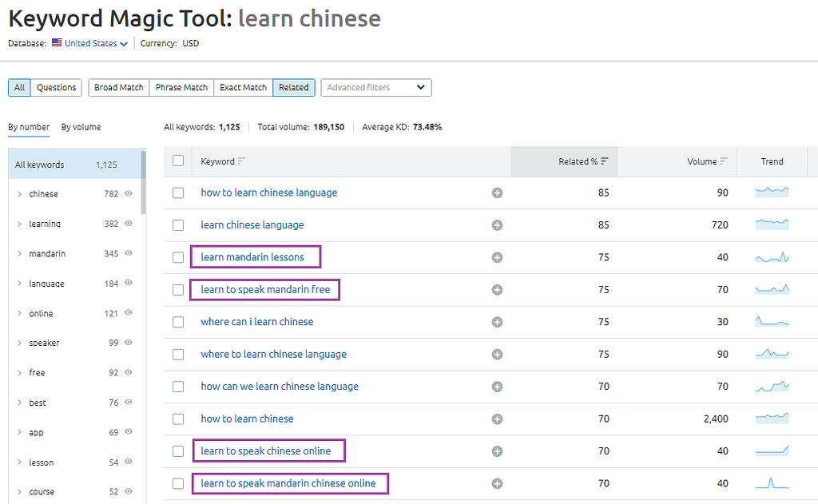Switch to By number grouping

tap(29, 127)
